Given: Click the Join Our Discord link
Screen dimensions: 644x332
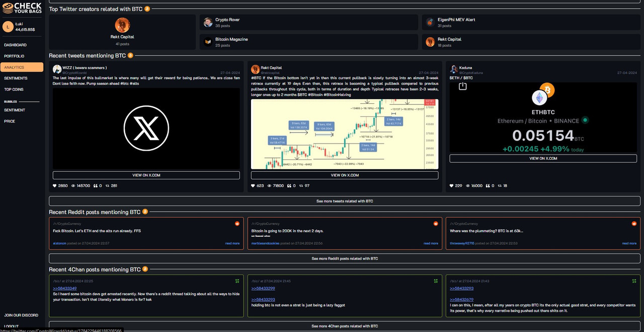Looking at the screenshot, I should pos(21,315).
